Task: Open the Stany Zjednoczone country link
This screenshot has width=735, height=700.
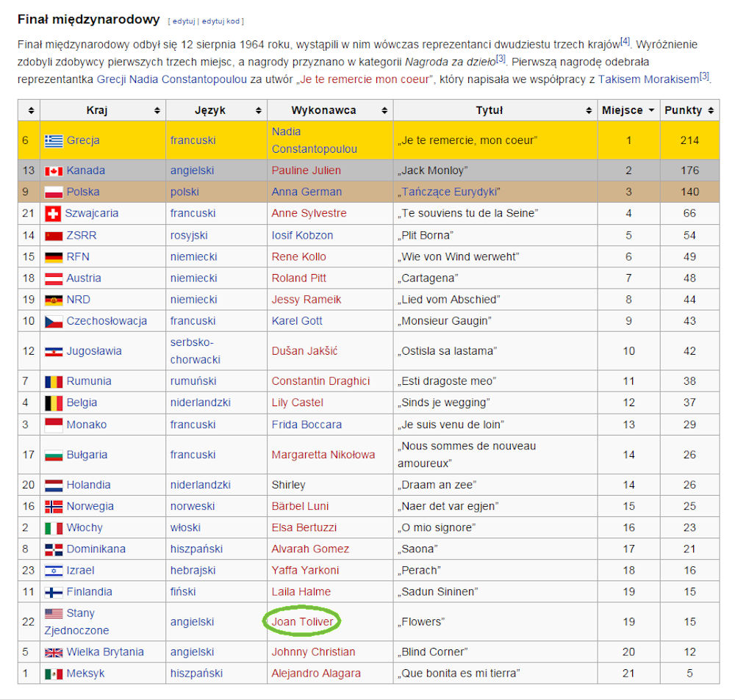Action: [x=76, y=622]
